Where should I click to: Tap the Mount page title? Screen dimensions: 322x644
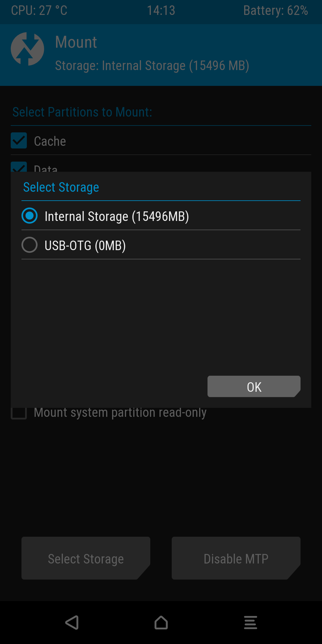click(76, 42)
